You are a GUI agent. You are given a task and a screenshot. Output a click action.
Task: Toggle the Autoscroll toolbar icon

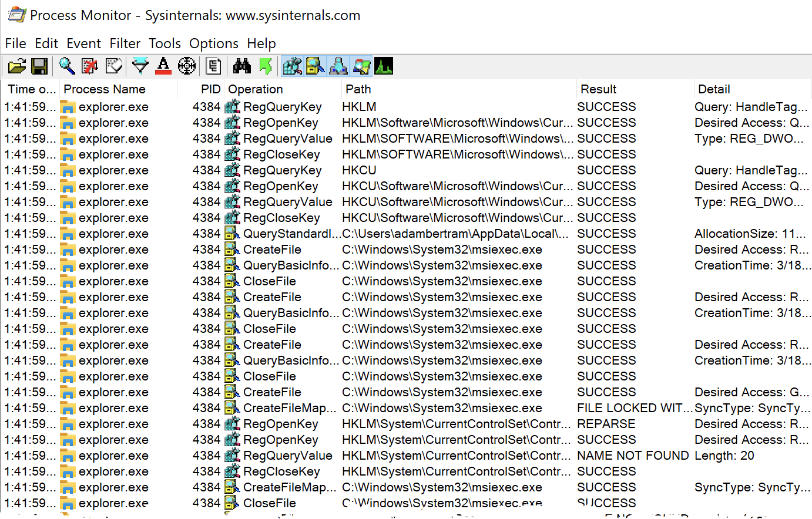90,66
